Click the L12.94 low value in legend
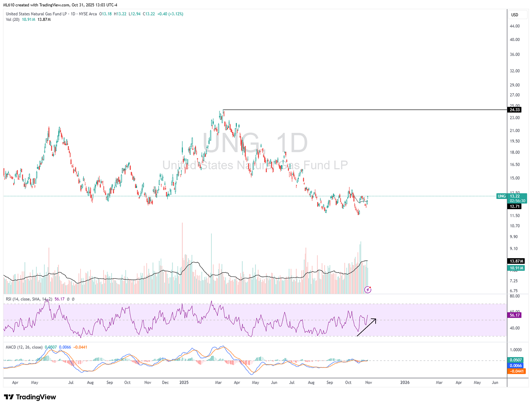532x407 pixels. point(134,14)
